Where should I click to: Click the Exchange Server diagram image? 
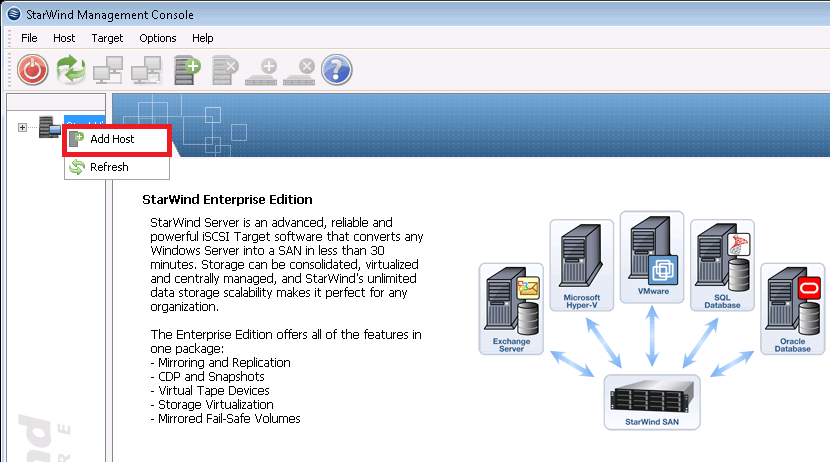click(511, 309)
